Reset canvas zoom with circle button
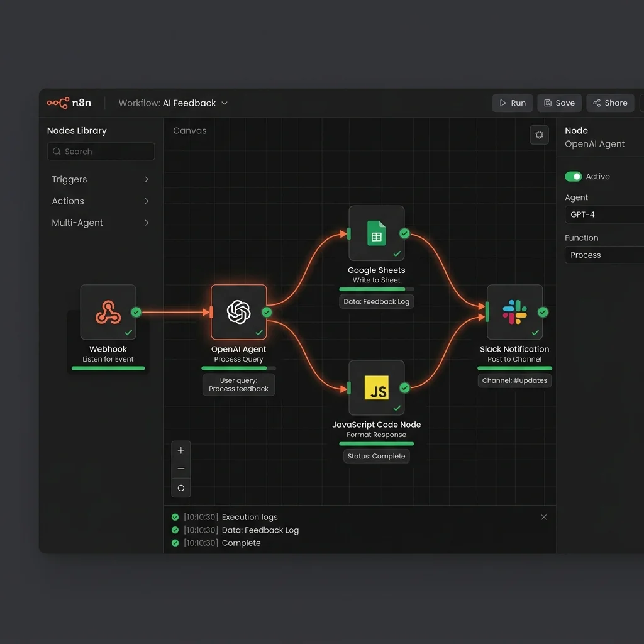This screenshot has width=644, height=644. tap(181, 488)
